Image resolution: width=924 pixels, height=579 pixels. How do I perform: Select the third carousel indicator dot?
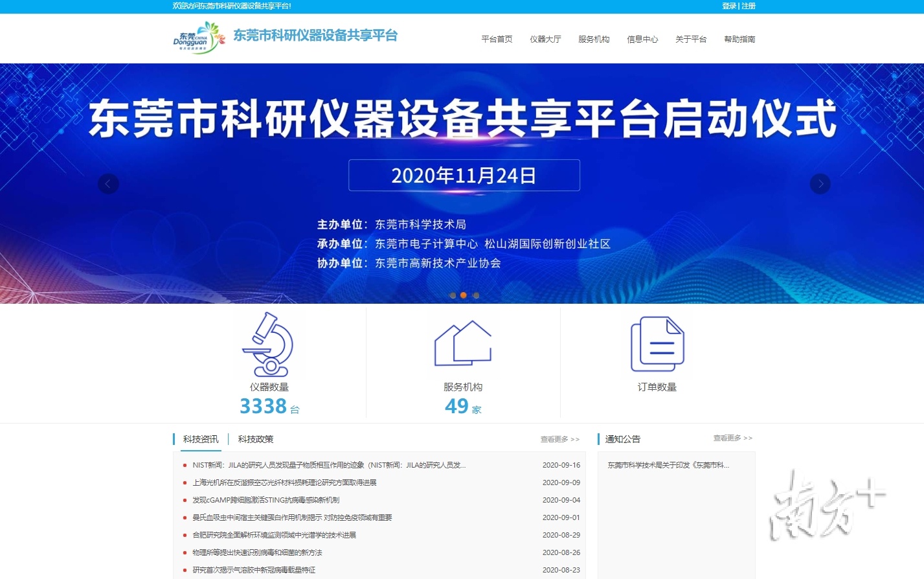476,295
